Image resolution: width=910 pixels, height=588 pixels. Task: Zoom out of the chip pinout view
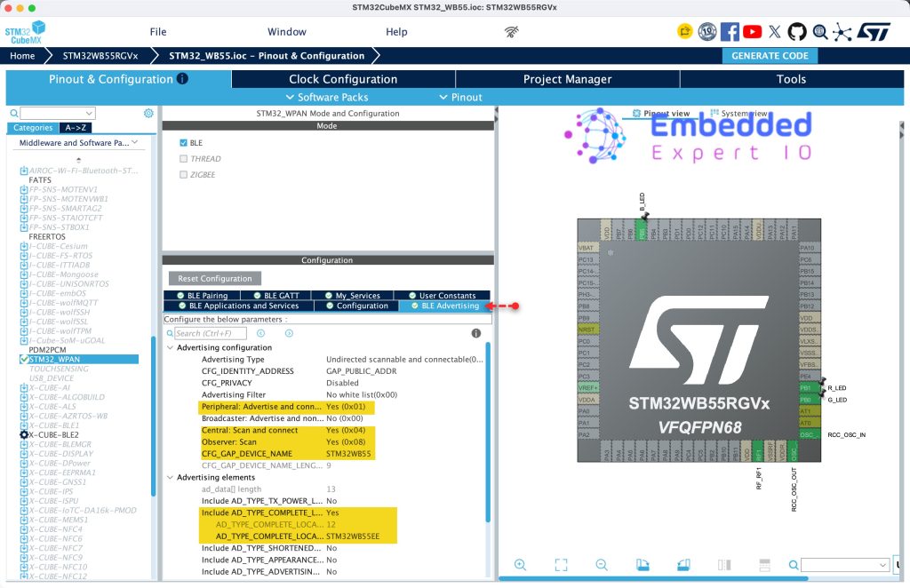[602, 564]
